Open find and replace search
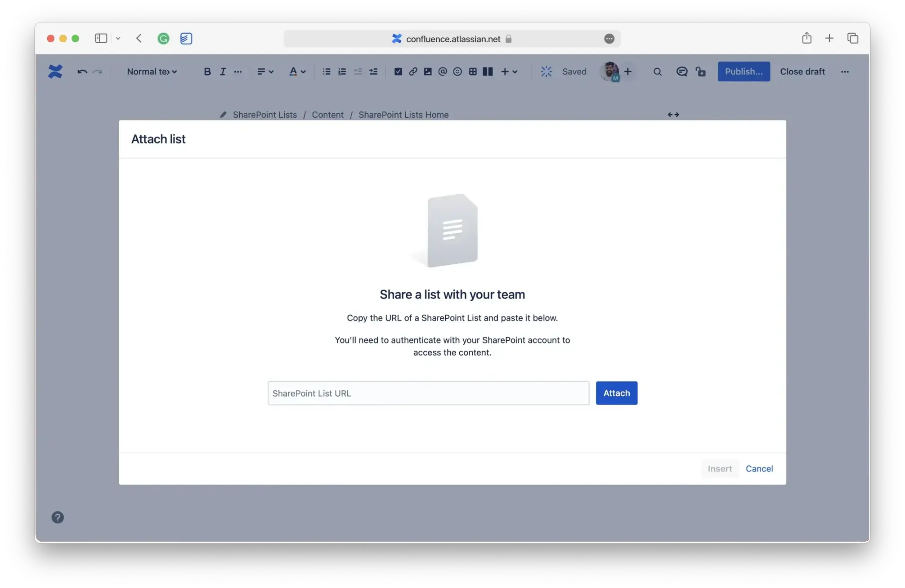Image resolution: width=905 pixels, height=588 pixels. [x=658, y=71]
